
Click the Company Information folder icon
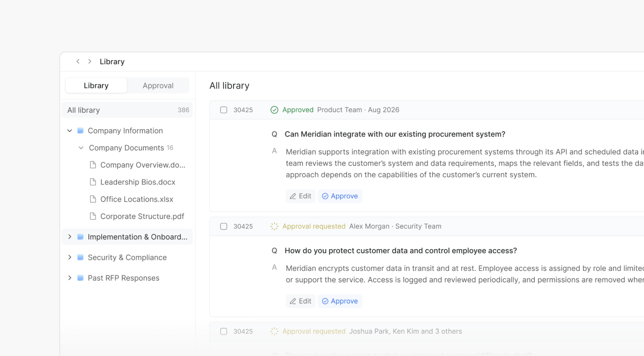(80, 131)
